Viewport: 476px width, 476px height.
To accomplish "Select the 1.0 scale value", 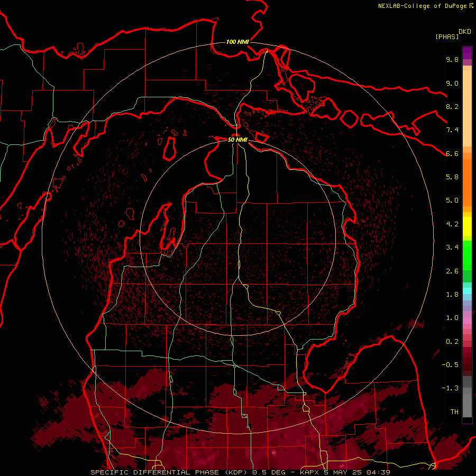I will [452, 317].
